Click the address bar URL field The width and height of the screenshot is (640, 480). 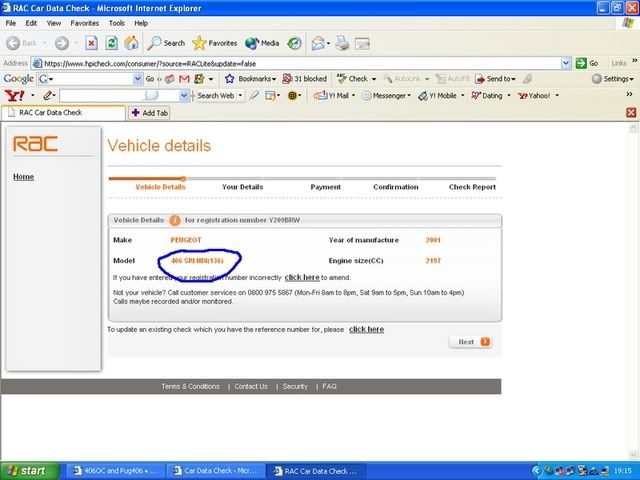pos(297,63)
